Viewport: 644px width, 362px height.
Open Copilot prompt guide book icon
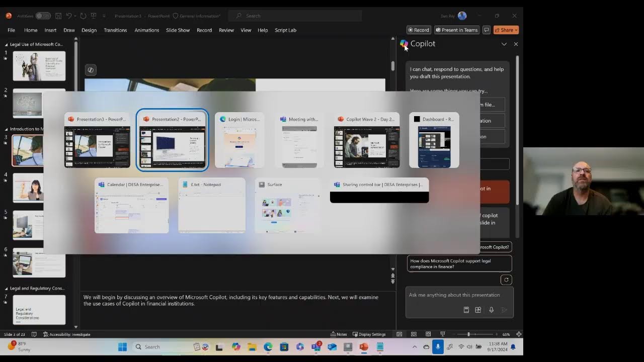click(x=466, y=310)
